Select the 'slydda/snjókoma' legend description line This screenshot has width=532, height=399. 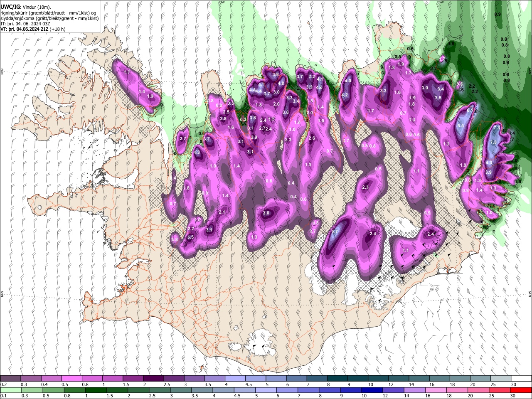coord(49,18)
